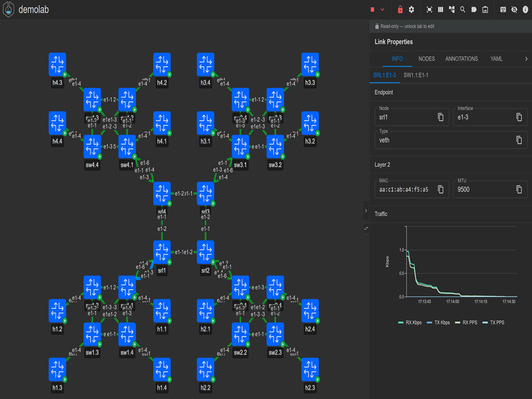532x399 pixels.
Task: Click the swap arrows button on panel edge
Action: (366, 229)
